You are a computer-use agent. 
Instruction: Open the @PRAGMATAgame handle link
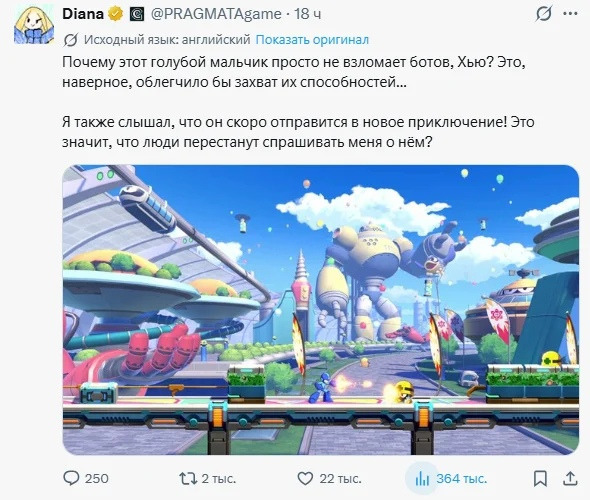(216, 14)
